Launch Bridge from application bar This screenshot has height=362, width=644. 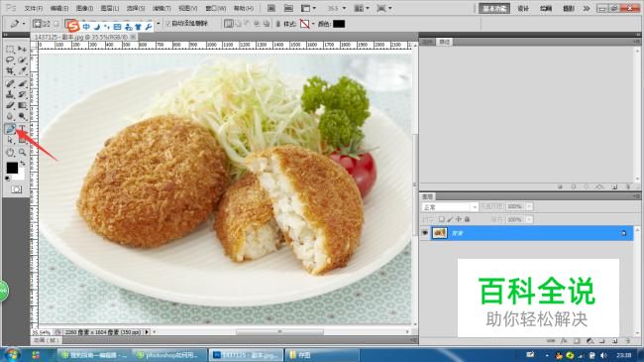(x=271, y=8)
